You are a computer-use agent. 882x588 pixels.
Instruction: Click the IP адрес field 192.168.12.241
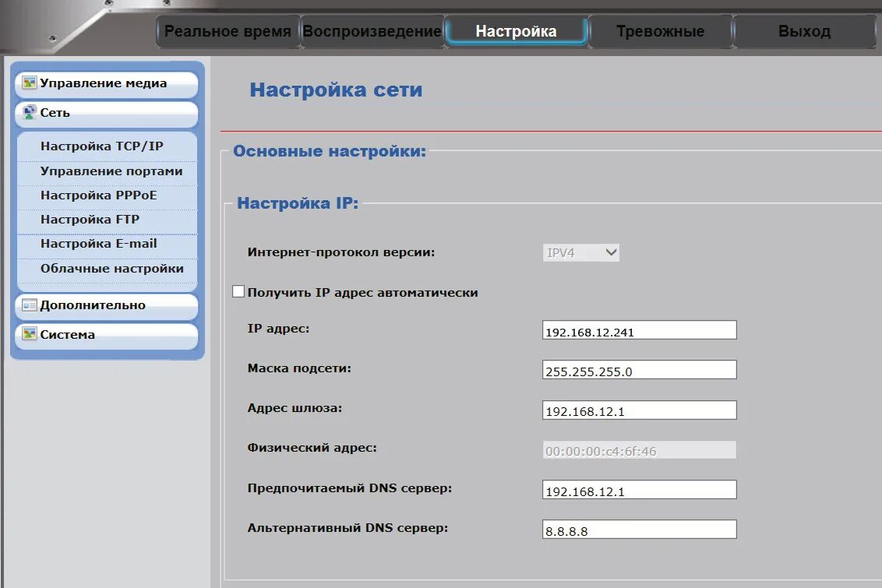tap(640, 330)
